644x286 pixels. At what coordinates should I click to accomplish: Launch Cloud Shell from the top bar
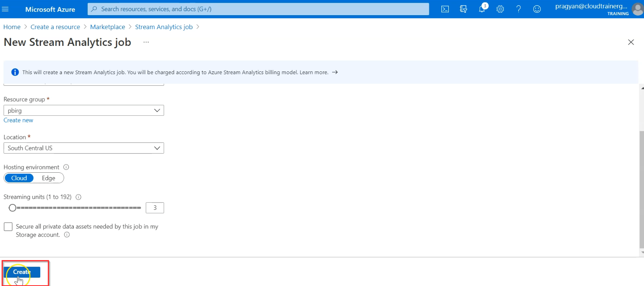(x=445, y=9)
